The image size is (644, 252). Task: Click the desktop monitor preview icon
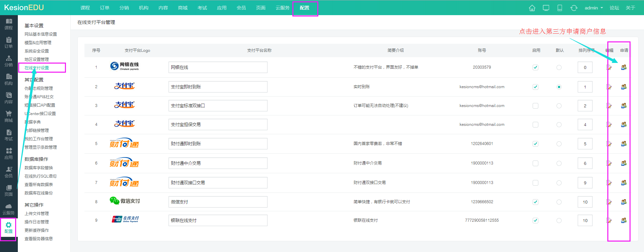[x=546, y=8]
